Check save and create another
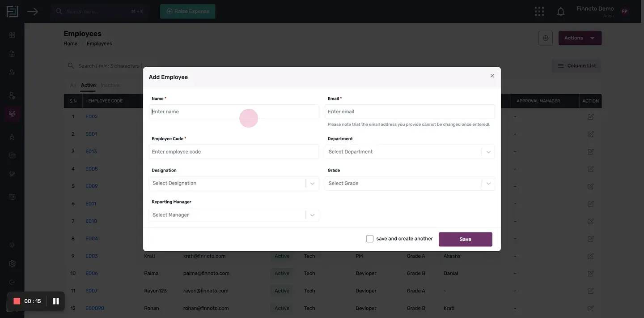Screen dimensions: 644x318 (x=370, y=239)
